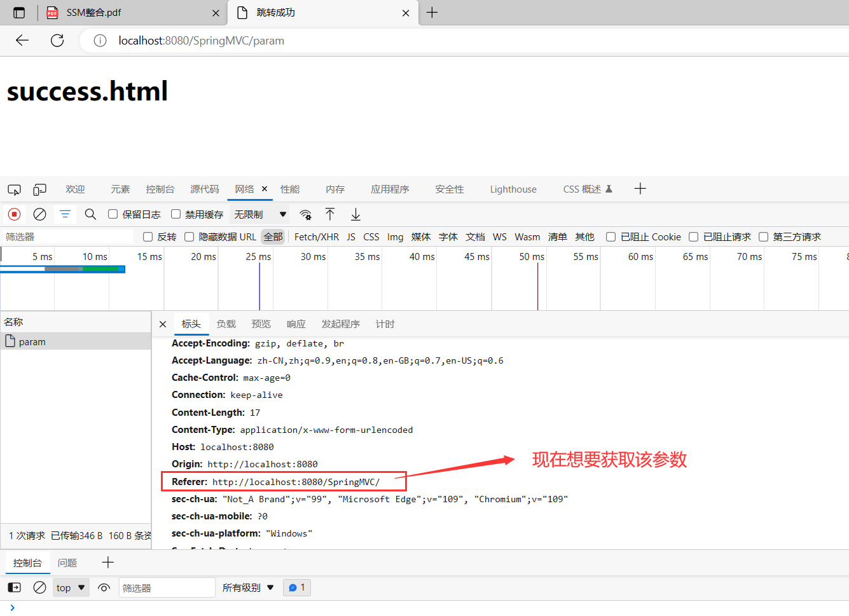The height and width of the screenshot is (616, 849).
Task: Open the Lighthouse panel
Action: 513,189
